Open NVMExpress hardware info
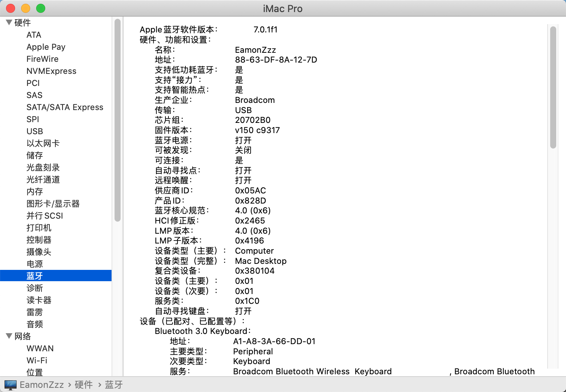 click(51, 71)
